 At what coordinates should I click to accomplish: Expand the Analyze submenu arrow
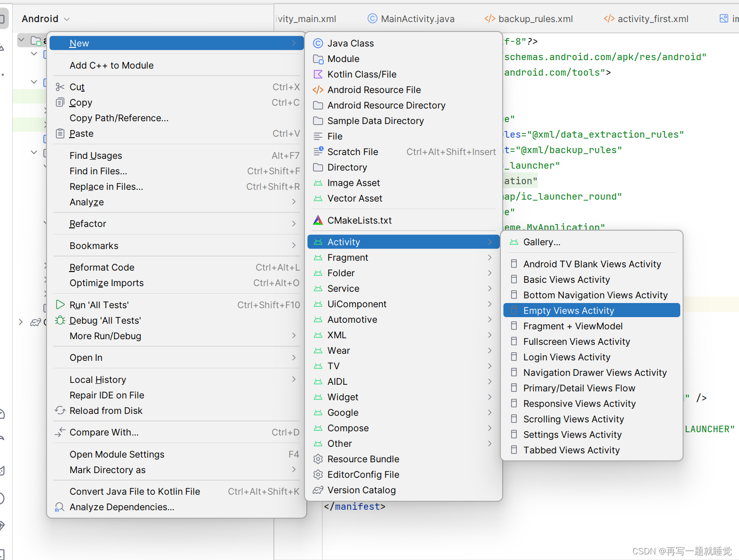point(294,202)
